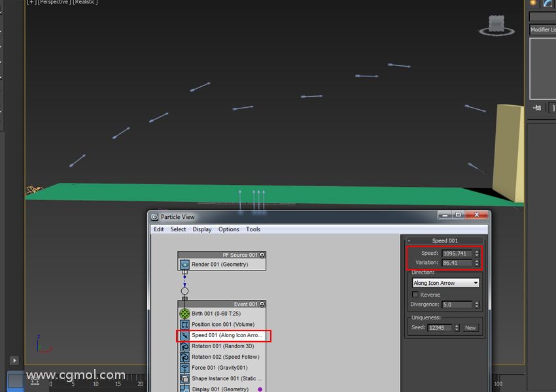Click the purple Display 001 color dot
Viewport: 556px width, 392px height.
tap(260, 389)
